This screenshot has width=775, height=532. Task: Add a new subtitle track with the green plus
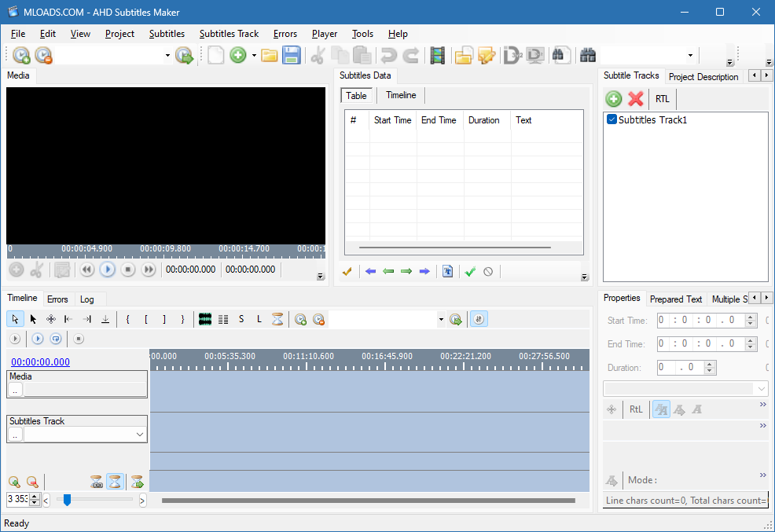pyautogui.click(x=613, y=99)
